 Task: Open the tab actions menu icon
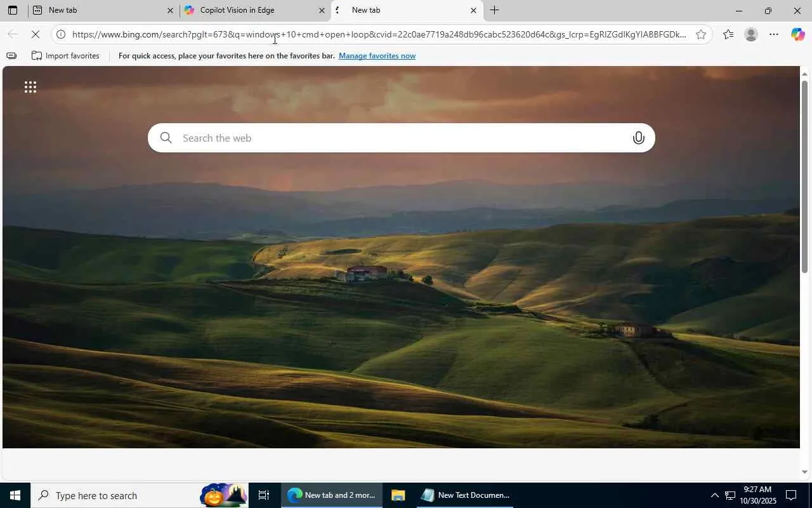pos(12,10)
